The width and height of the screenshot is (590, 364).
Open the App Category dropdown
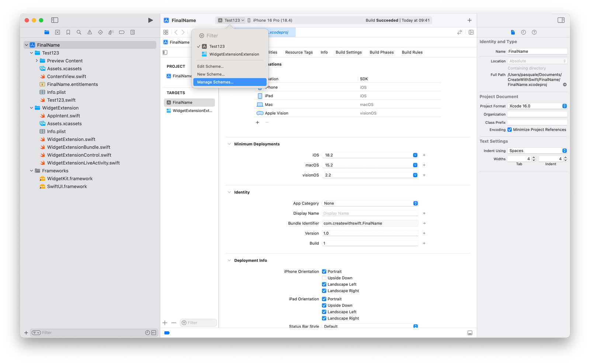[x=415, y=203]
